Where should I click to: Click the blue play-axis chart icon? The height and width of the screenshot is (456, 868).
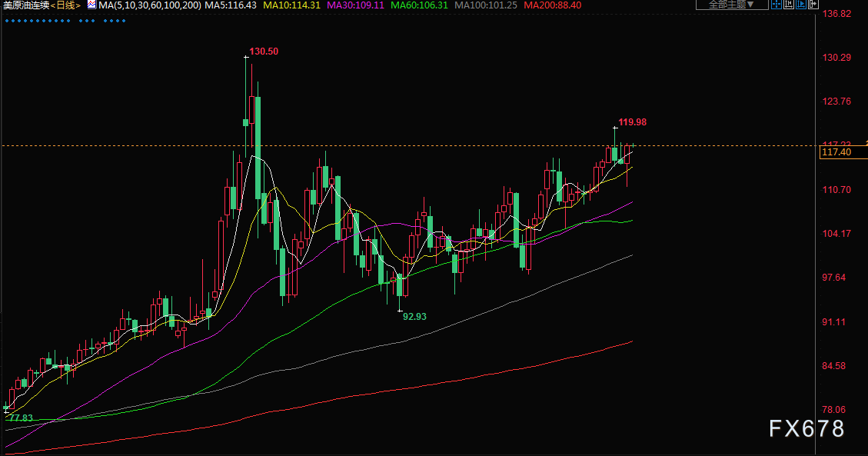(x=801, y=4)
